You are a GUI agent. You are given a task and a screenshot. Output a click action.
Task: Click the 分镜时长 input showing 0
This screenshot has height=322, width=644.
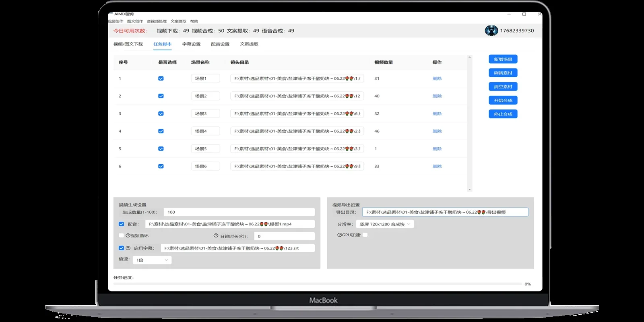[284, 236]
